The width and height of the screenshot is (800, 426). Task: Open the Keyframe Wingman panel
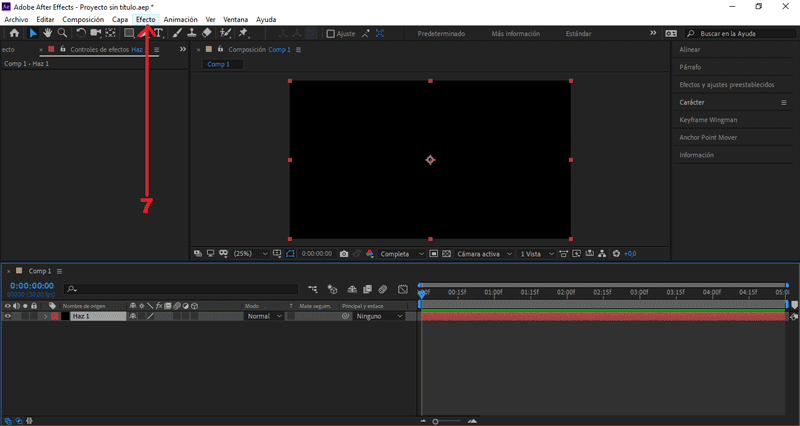pyautogui.click(x=708, y=120)
